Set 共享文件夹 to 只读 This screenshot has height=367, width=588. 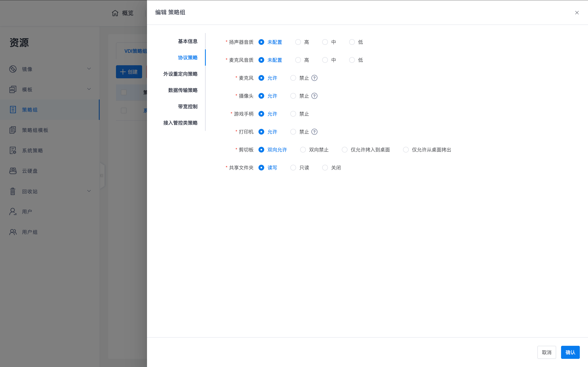[293, 168]
